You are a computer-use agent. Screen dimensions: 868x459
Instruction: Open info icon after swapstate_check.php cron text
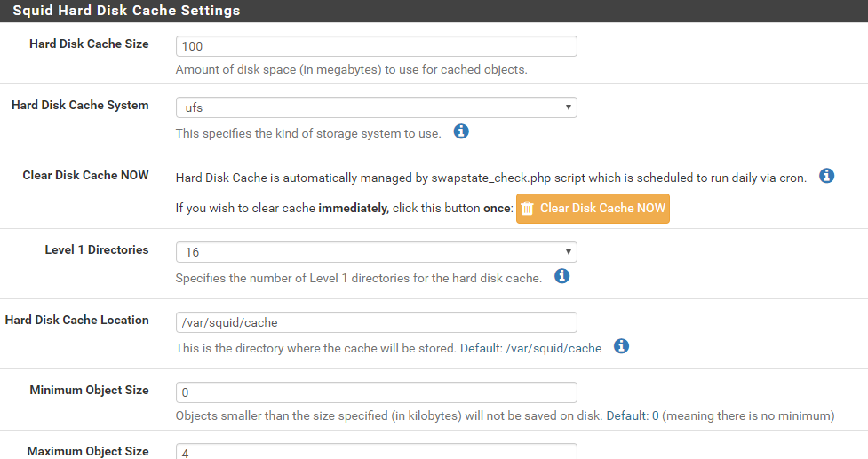tap(826, 176)
